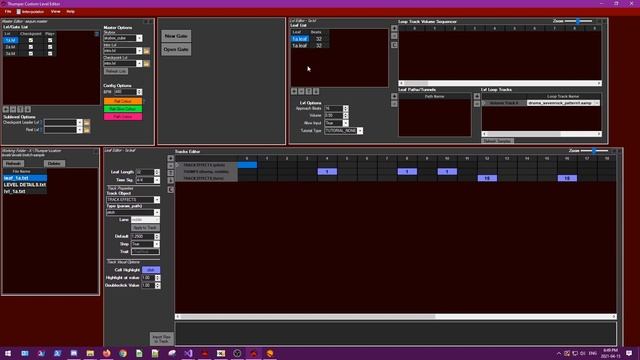Remove leaf with minus icon under Leaf List
The image size is (640, 360).
301,91
